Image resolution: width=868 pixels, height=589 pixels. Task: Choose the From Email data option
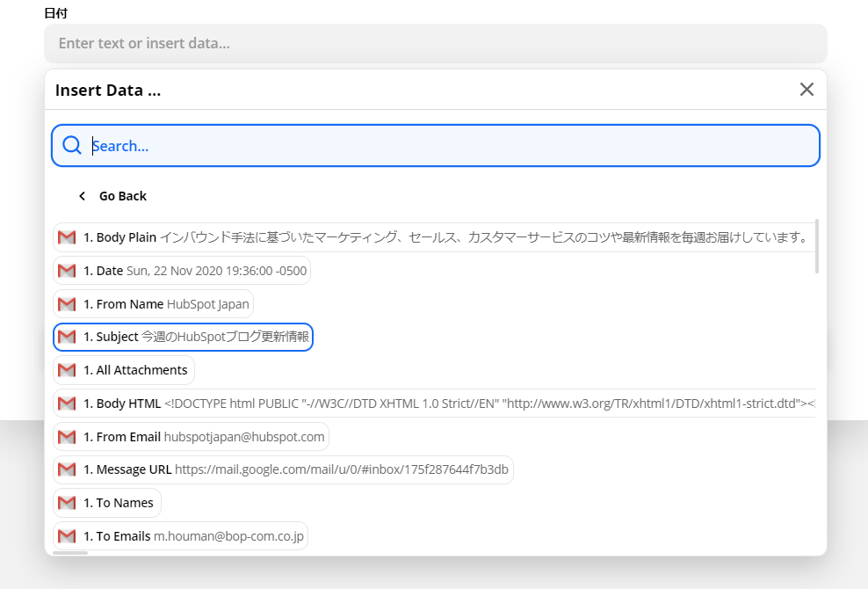click(x=192, y=437)
